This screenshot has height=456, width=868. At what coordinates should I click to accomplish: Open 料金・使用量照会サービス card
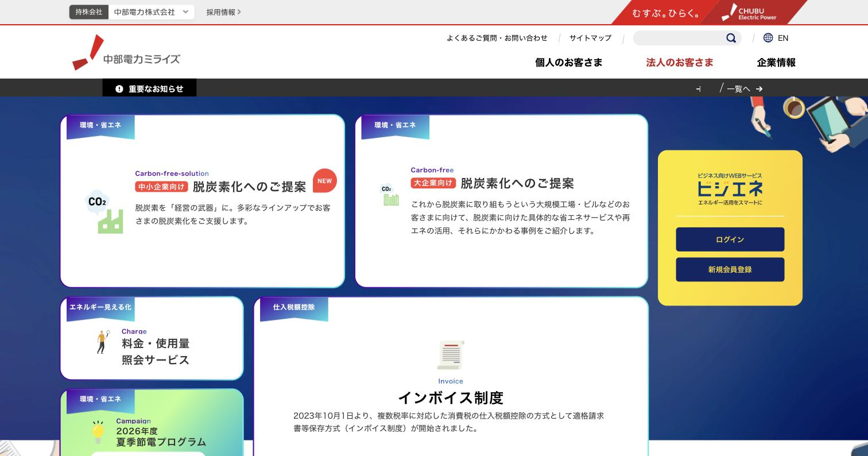[152, 338]
